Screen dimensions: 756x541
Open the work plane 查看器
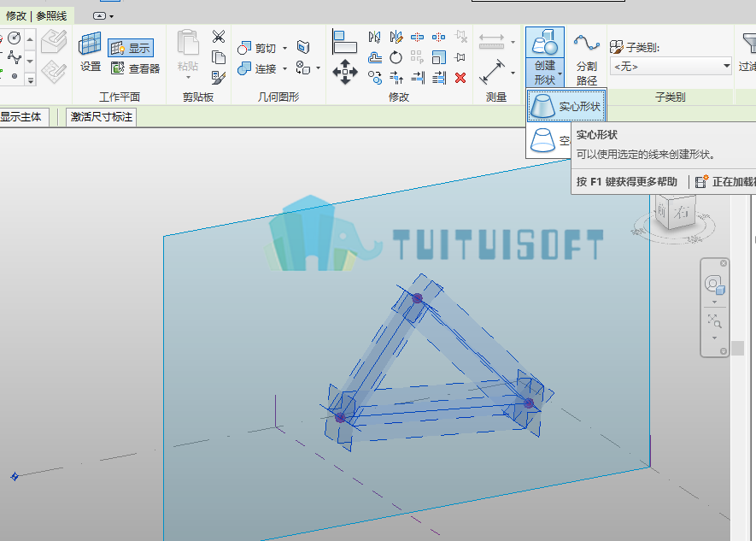[x=136, y=68]
